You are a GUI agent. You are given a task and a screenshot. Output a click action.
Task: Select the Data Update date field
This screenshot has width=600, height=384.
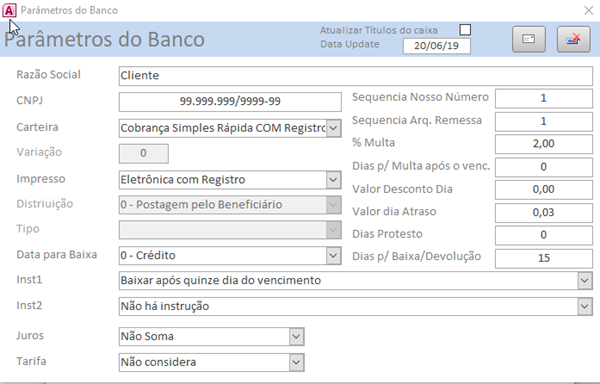click(437, 46)
